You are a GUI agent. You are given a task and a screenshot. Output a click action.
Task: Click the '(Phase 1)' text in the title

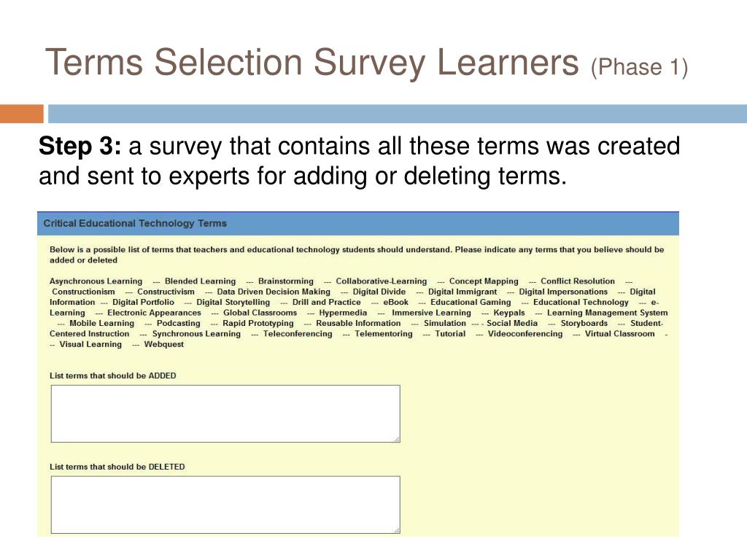click(x=639, y=67)
